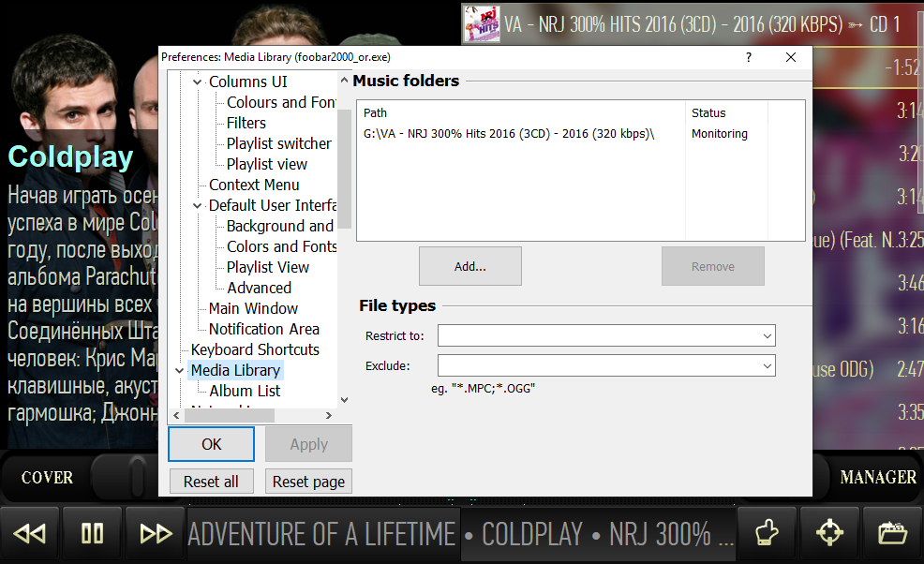
Task: Open the COVER panel tab
Action: (x=47, y=478)
